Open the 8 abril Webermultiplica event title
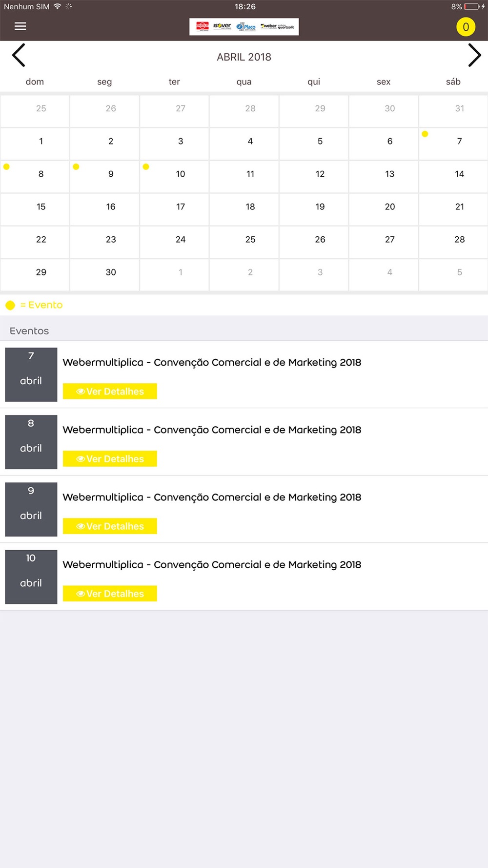Viewport: 488px width, 868px height. pos(212,430)
